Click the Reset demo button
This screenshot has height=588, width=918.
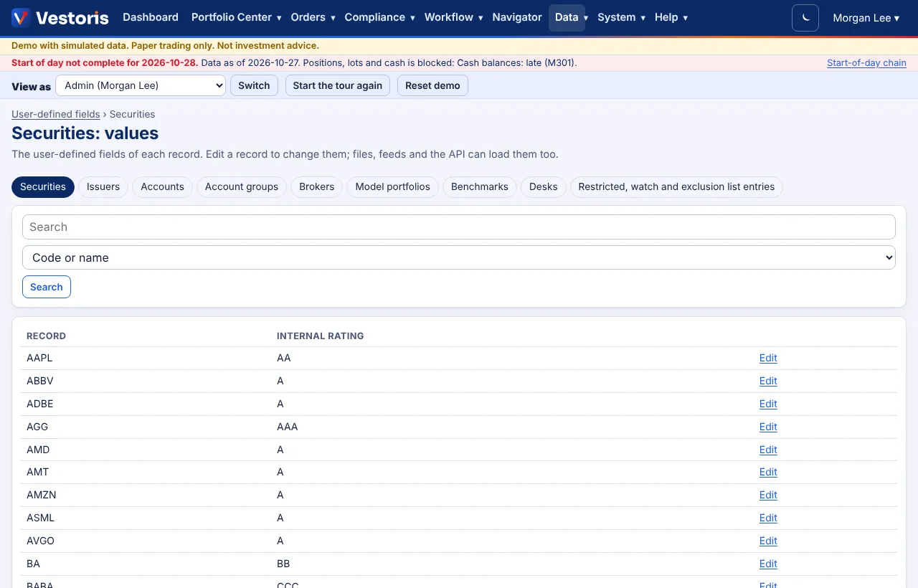click(432, 85)
